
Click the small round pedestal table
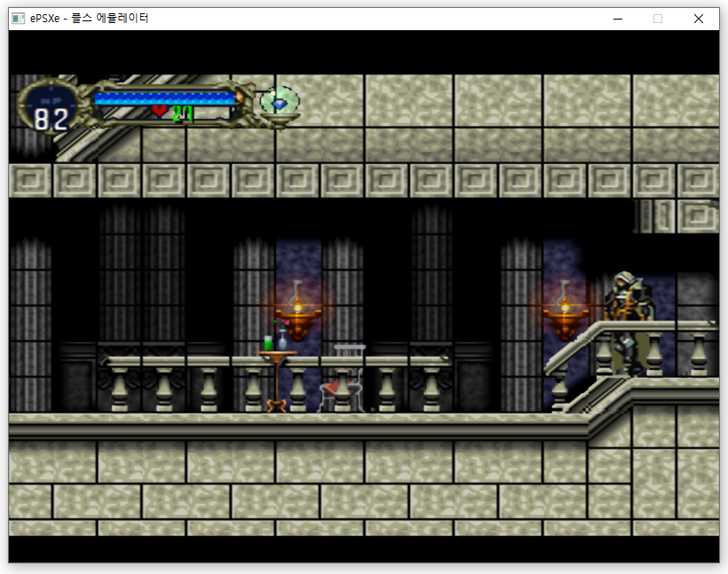coord(277,381)
